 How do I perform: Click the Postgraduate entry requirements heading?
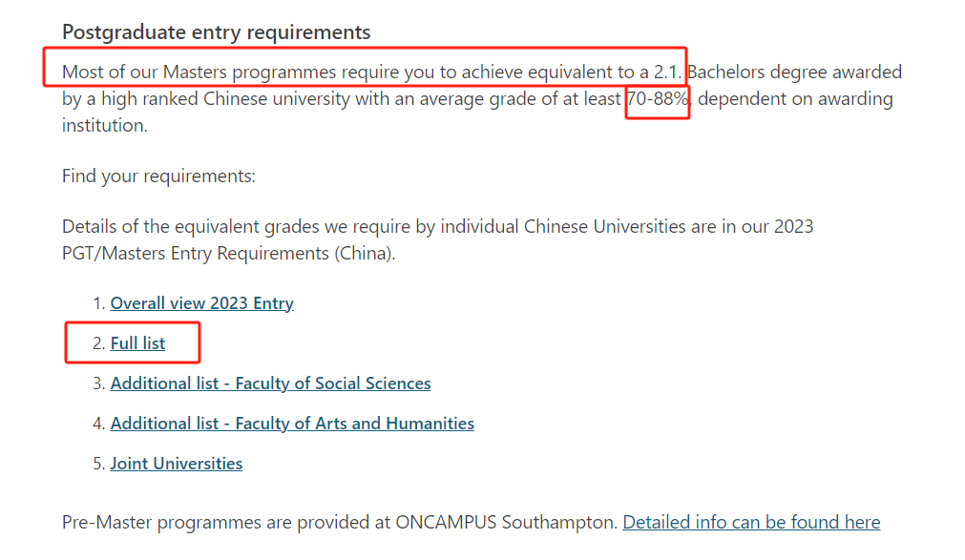coord(217,32)
